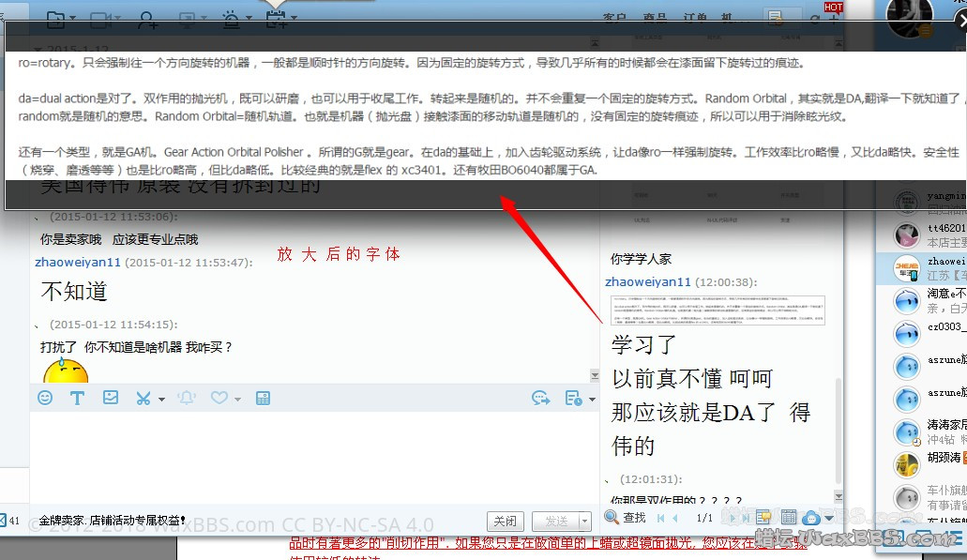Click the heart icon in chat toolbar
This screenshot has height=560, width=967.
219,398
